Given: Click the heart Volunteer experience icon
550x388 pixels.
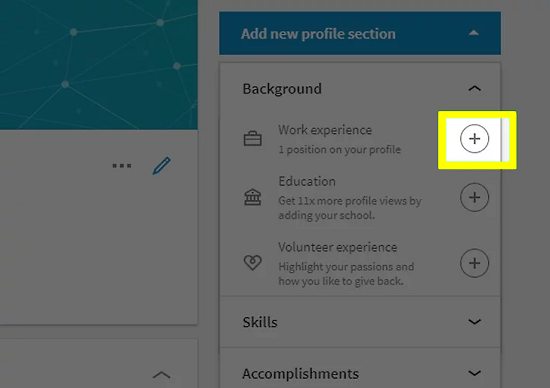Looking at the screenshot, I should 253,262.
